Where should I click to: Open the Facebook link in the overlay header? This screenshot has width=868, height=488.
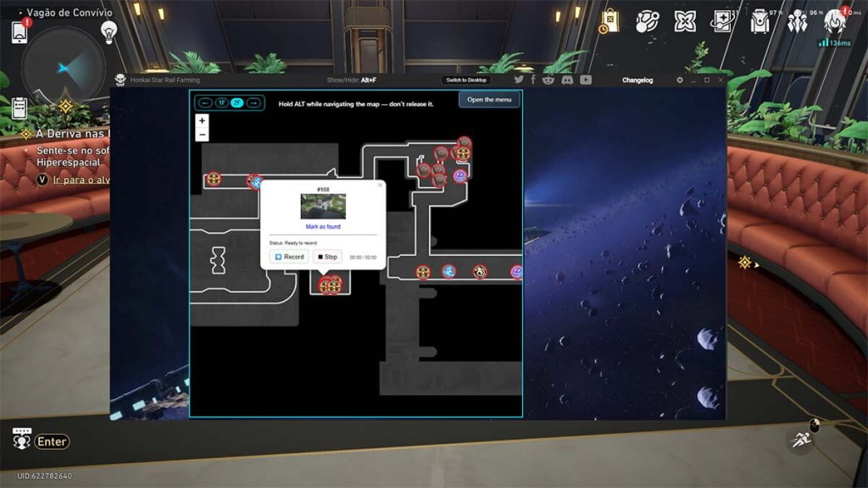click(x=533, y=80)
